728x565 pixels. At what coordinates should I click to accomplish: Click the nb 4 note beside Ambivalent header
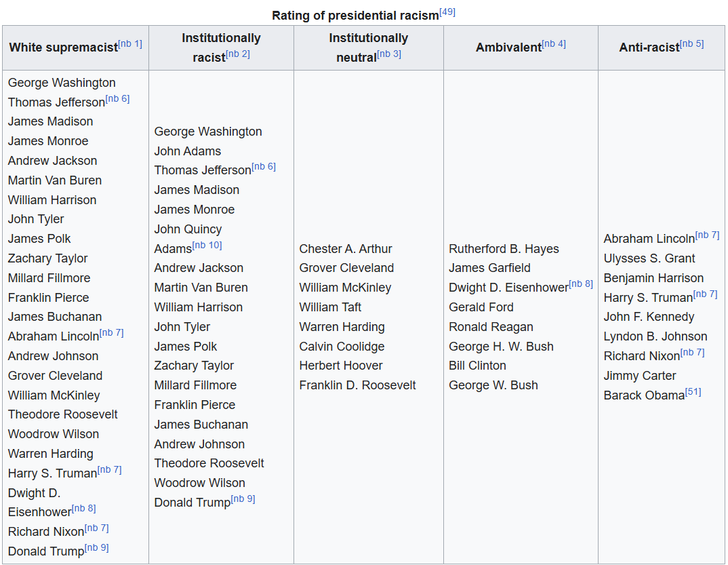pyautogui.click(x=554, y=44)
